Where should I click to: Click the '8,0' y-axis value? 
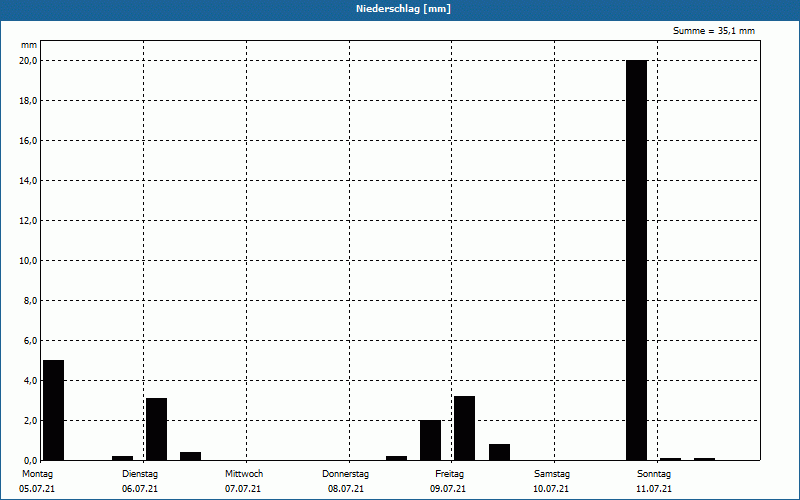pos(31,301)
